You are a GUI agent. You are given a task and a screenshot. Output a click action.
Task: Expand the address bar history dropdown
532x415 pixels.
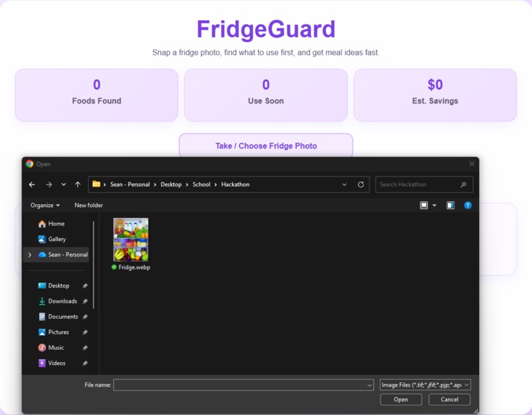point(344,185)
